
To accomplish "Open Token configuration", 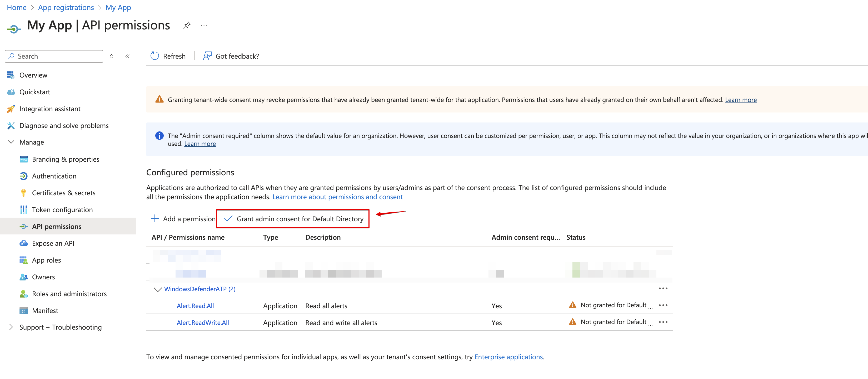I will (x=62, y=209).
